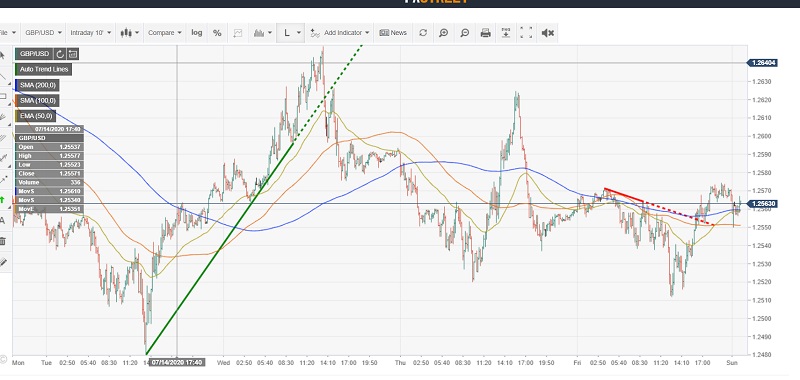The height and width of the screenshot is (380, 800).
Task: Select the line drawing tool
Action: pyautogui.click(x=3, y=77)
